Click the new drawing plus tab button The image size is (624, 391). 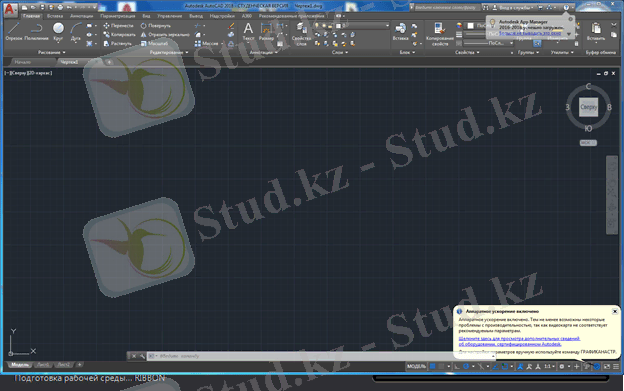pos(109,62)
